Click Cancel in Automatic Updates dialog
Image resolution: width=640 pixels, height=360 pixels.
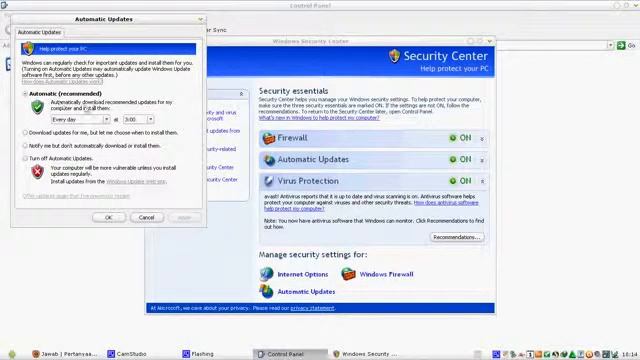[147, 218]
